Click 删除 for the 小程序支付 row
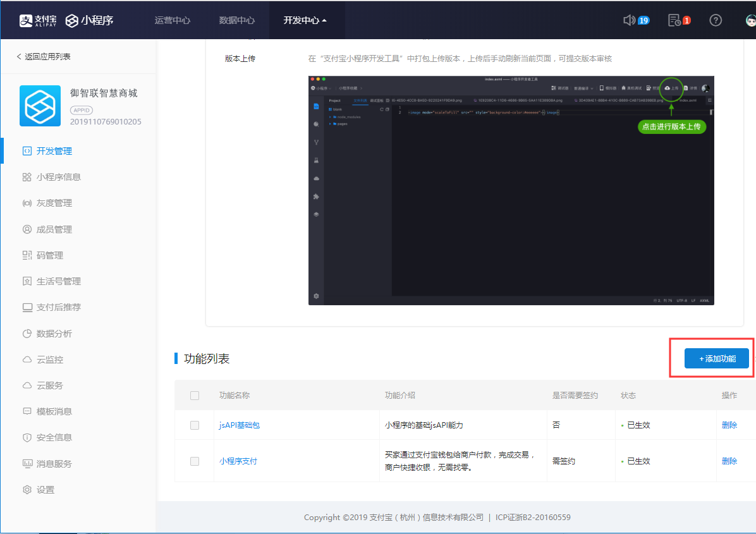 [x=729, y=461]
